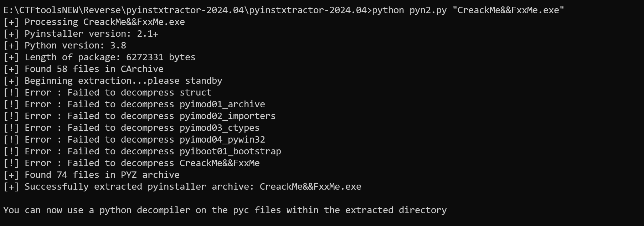Click the pyimod04_pywin32 error line
This screenshot has width=644, height=226.
pyautogui.click(x=145, y=140)
